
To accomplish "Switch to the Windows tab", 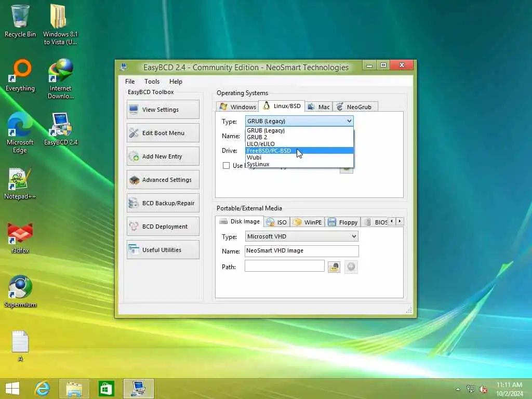I will pyautogui.click(x=237, y=107).
